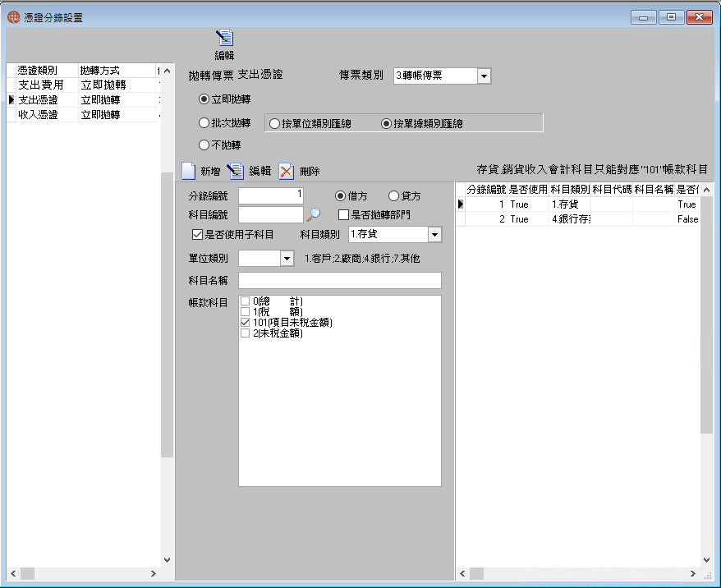Open account lookup magnifier icon
Image resolution: width=721 pixels, height=588 pixels.
tap(313, 214)
